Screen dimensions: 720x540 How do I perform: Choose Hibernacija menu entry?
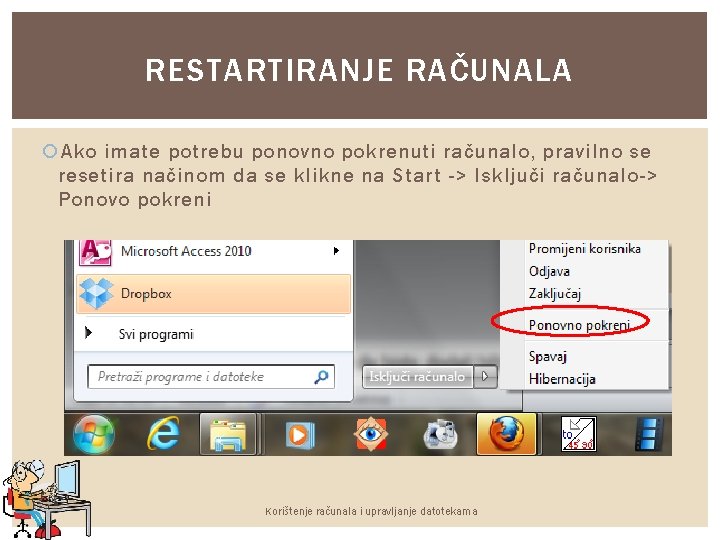[x=562, y=379]
